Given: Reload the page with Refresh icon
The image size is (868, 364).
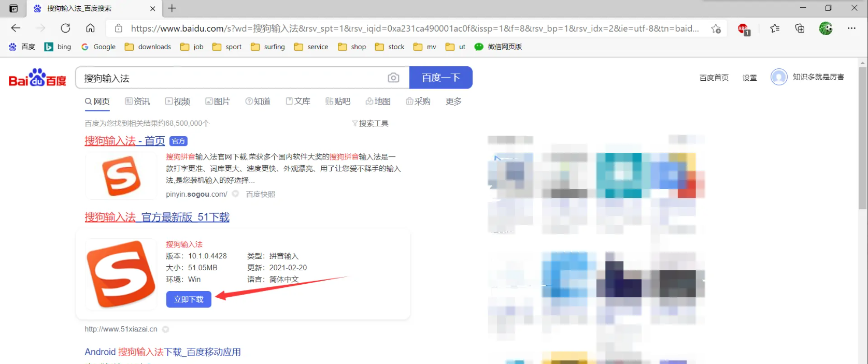Looking at the screenshot, I should pyautogui.click(x=65, y=28).
